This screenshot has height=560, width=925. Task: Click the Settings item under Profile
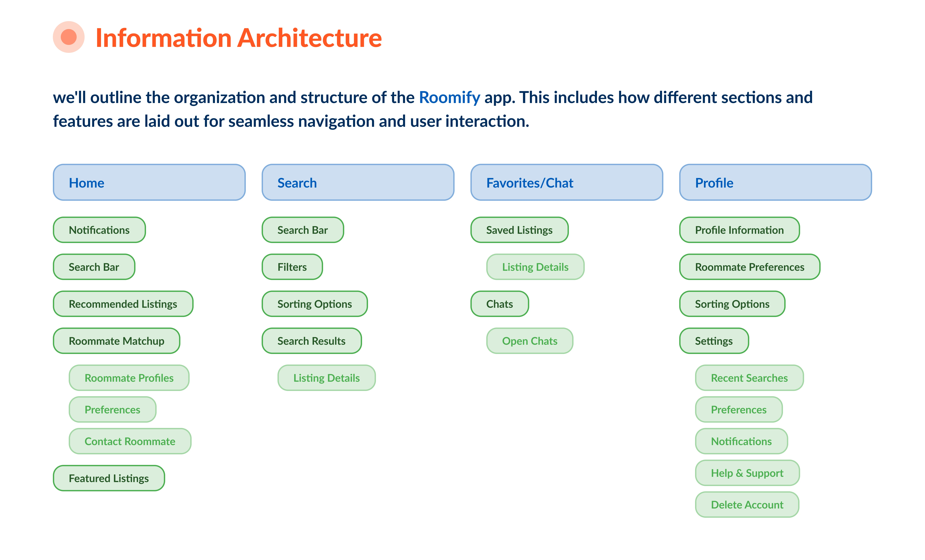pyautogui.click(x=714, y=341)
